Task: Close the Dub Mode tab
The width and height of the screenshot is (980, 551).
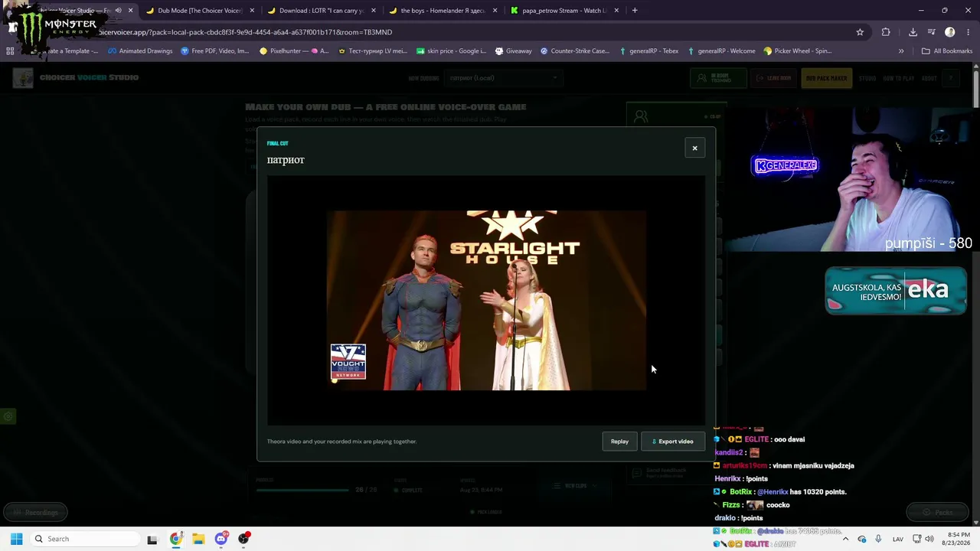Action: [x=252, y=11]
